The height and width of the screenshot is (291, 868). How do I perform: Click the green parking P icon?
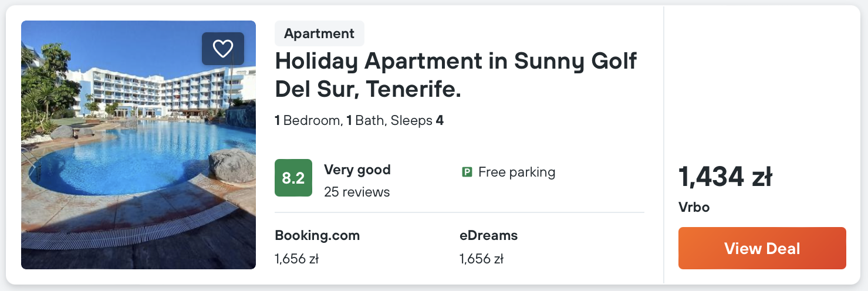pos(467,172)
